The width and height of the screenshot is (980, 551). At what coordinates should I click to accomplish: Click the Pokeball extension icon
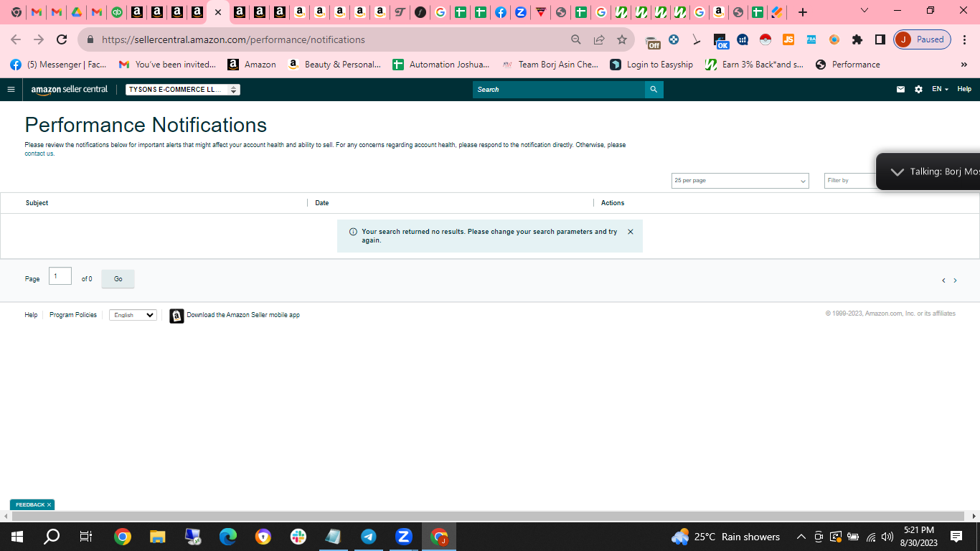pyautogui.click(x=765, y=39)
